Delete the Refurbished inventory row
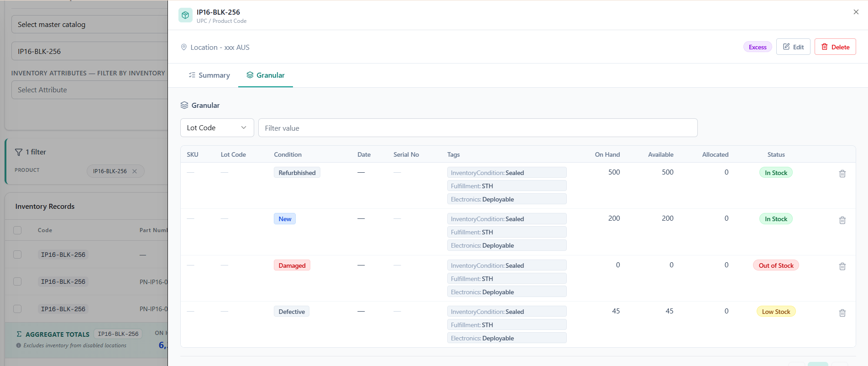868x366 pixels. [842, 174]
